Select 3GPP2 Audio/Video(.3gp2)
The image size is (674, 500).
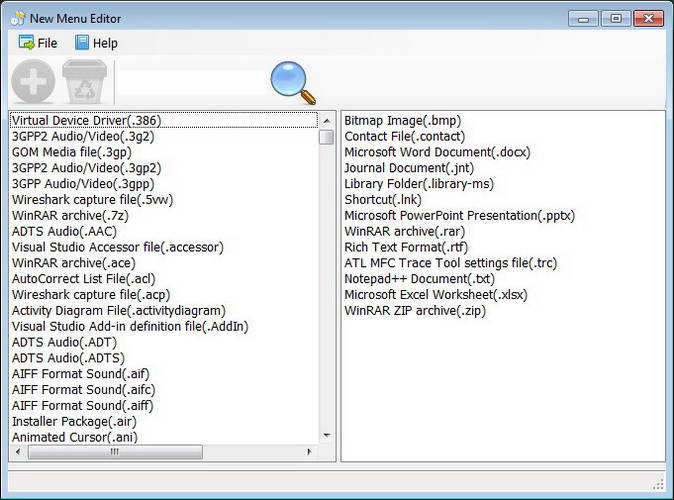click(164, 168)
